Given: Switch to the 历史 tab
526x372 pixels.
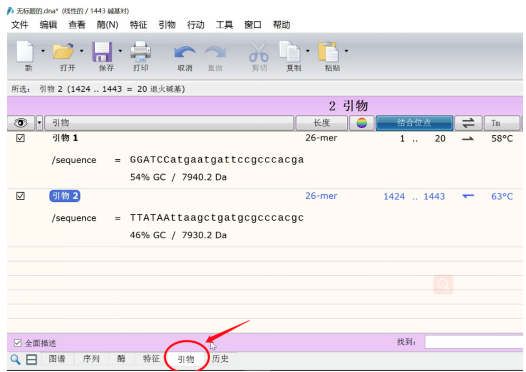Looking at the screenshot, I should click(x=220, y=359).
